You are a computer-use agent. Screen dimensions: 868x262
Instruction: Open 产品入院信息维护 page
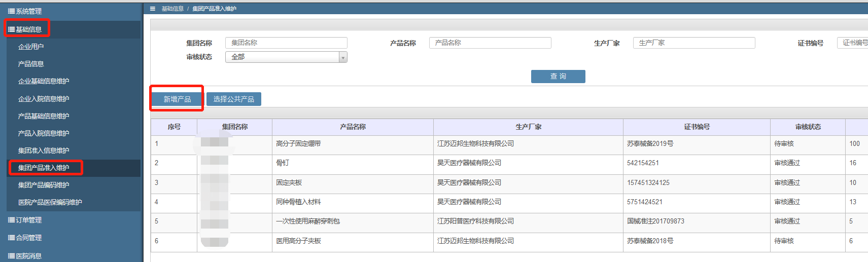44,133
